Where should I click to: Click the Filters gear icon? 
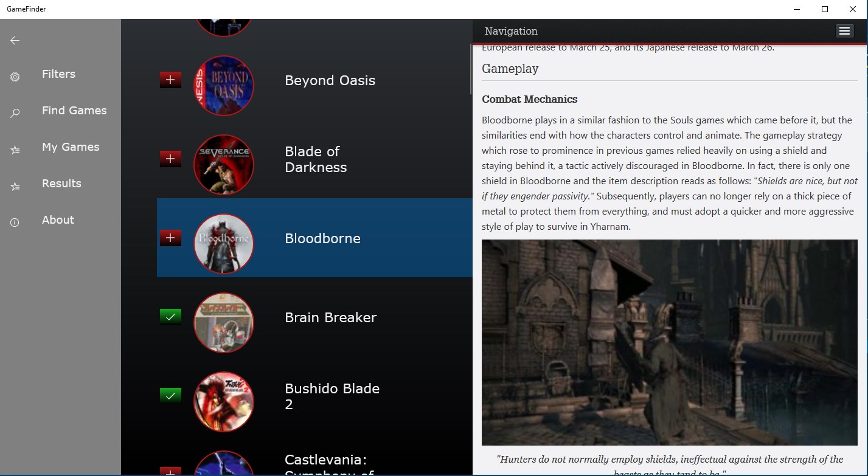(15, 77)
